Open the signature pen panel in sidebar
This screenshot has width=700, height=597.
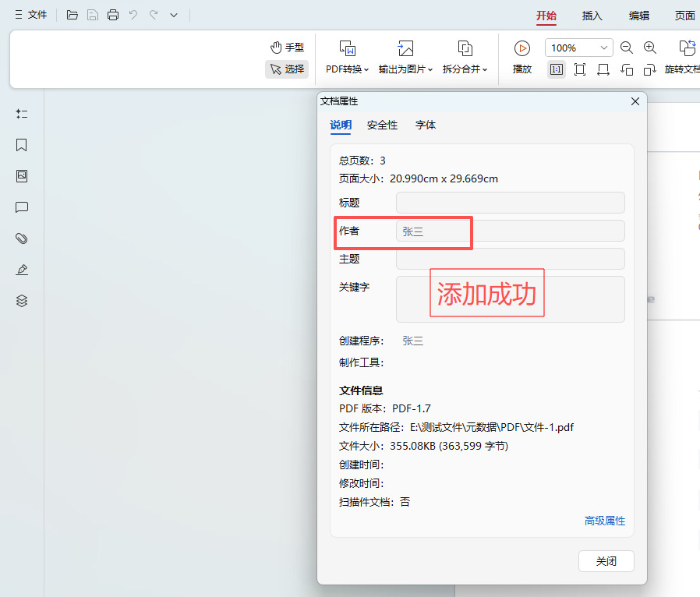click(21, 270)
